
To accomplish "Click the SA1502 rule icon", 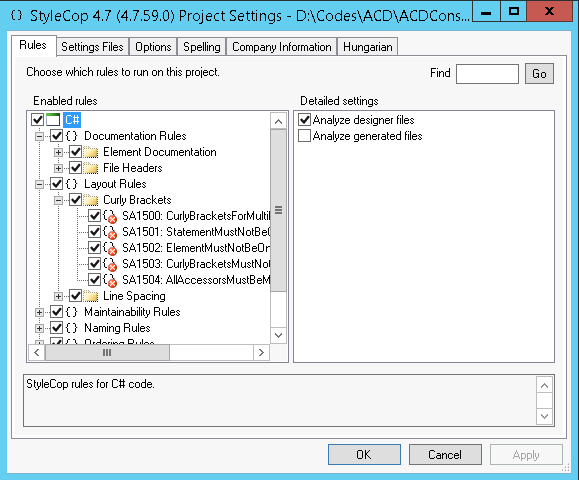I will click(x=110, y=248).
